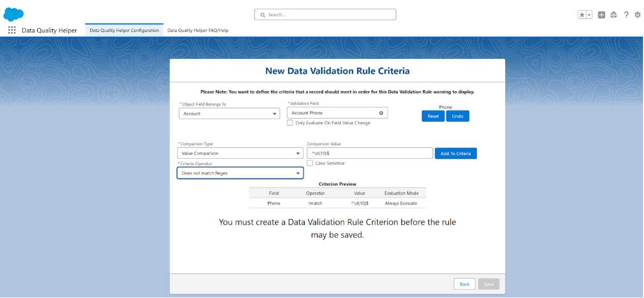644x298 pixels.
Task: Clear the Account Phone validation field
Action: tap(381, 113)
